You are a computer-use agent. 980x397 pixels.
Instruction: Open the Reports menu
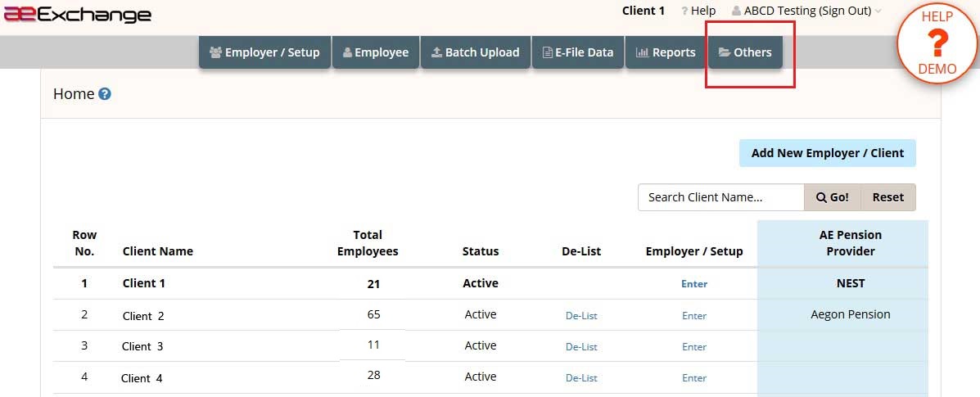tap(666, 52)
